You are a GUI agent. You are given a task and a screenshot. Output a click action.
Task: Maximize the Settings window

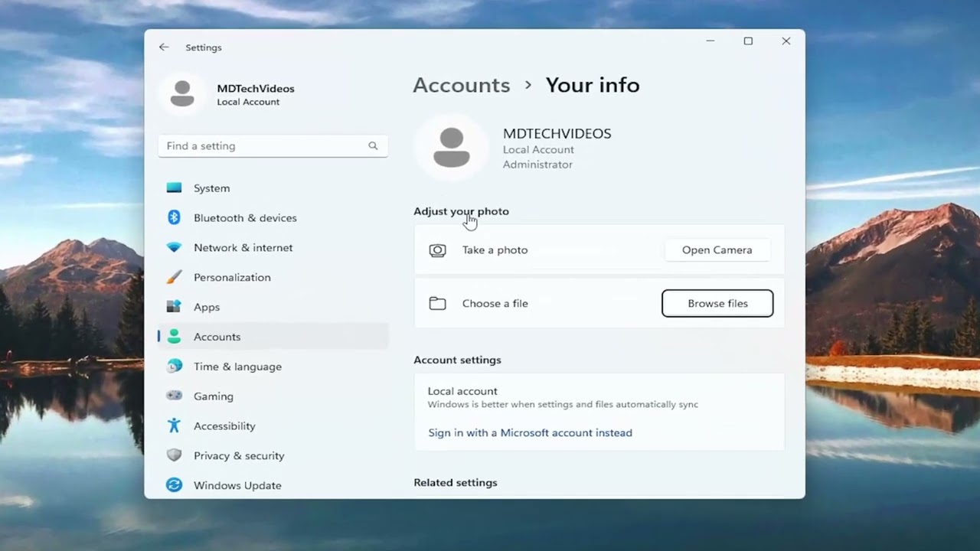[x=748, y=41]
